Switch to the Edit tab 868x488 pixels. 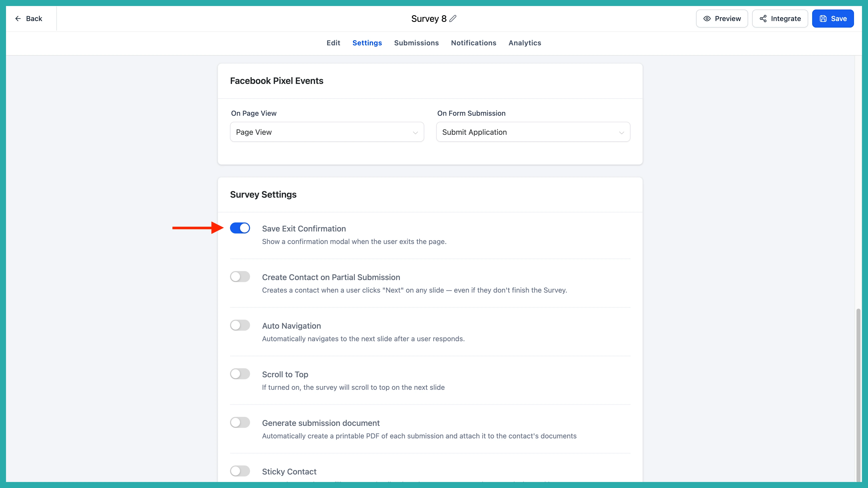pos(333,43)
